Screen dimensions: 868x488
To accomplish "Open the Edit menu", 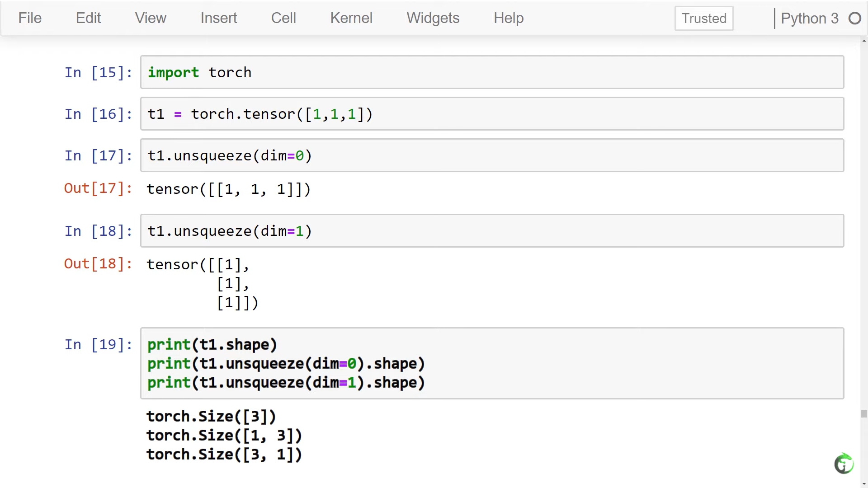I will [88, 18].
